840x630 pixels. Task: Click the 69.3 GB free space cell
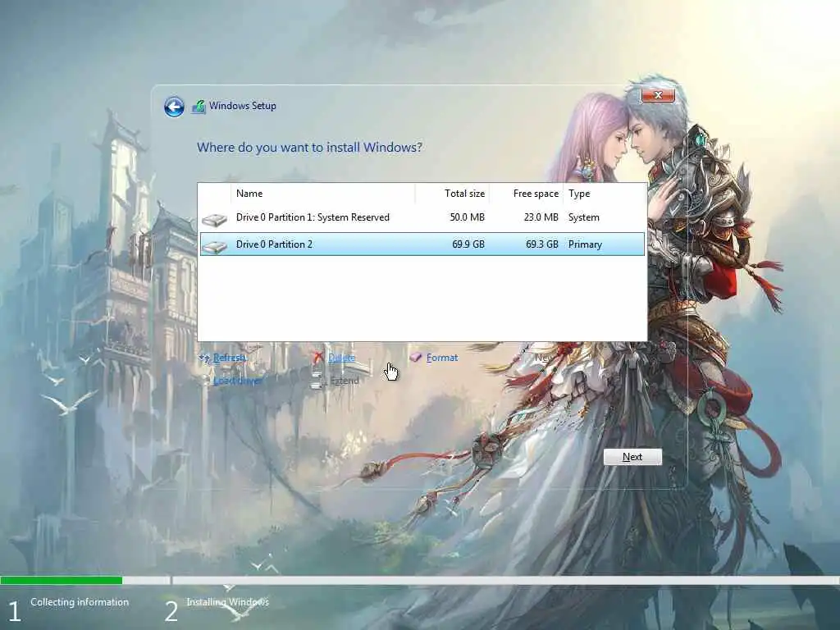(542, 244)
